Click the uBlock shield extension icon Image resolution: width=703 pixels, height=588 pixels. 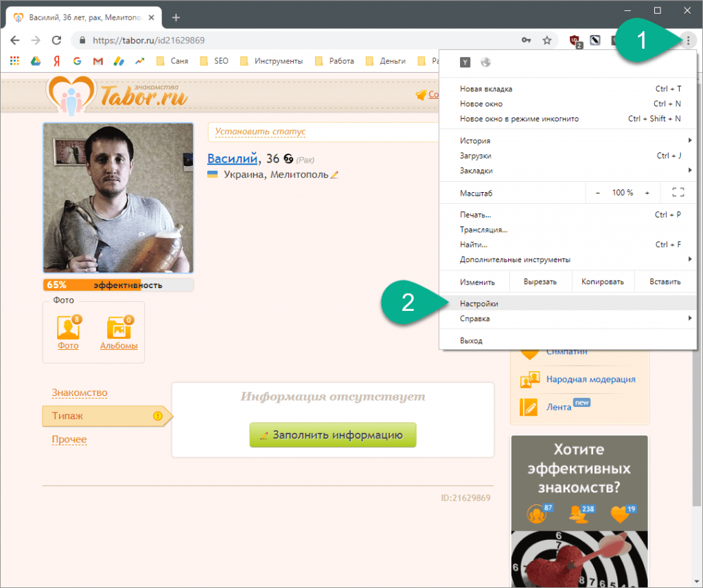click(575, 40)
